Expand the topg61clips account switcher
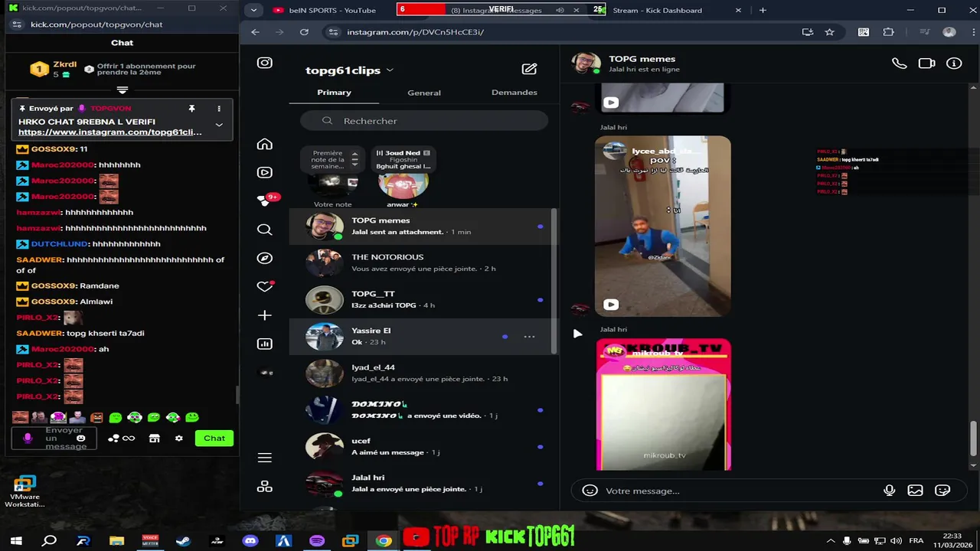The height and width of the screenshot is (551, 980). pyautogui.click(x=390, y=70)
